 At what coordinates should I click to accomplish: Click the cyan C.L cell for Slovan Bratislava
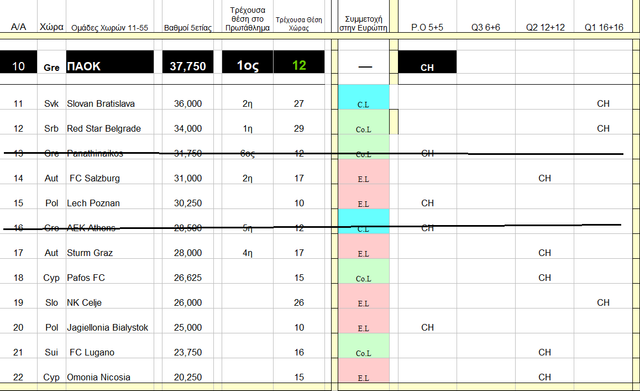pyautogui.click(x=364, y=97)
